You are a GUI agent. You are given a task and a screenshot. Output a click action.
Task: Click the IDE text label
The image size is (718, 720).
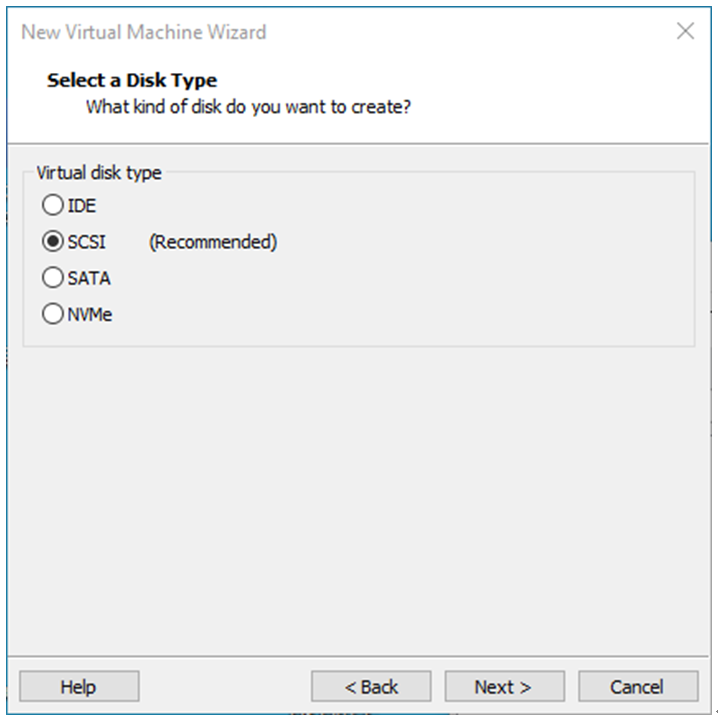(x=82, y=206)
